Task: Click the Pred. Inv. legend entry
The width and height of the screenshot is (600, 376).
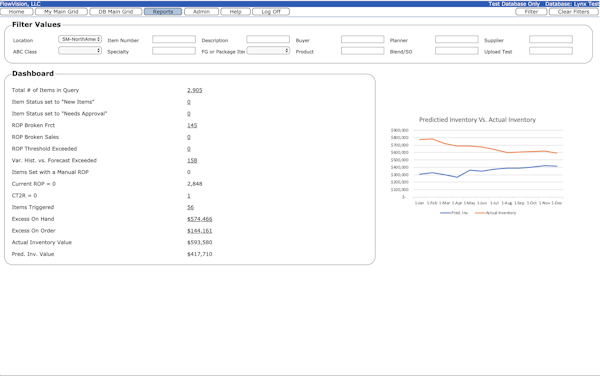Action: (454, 213)
